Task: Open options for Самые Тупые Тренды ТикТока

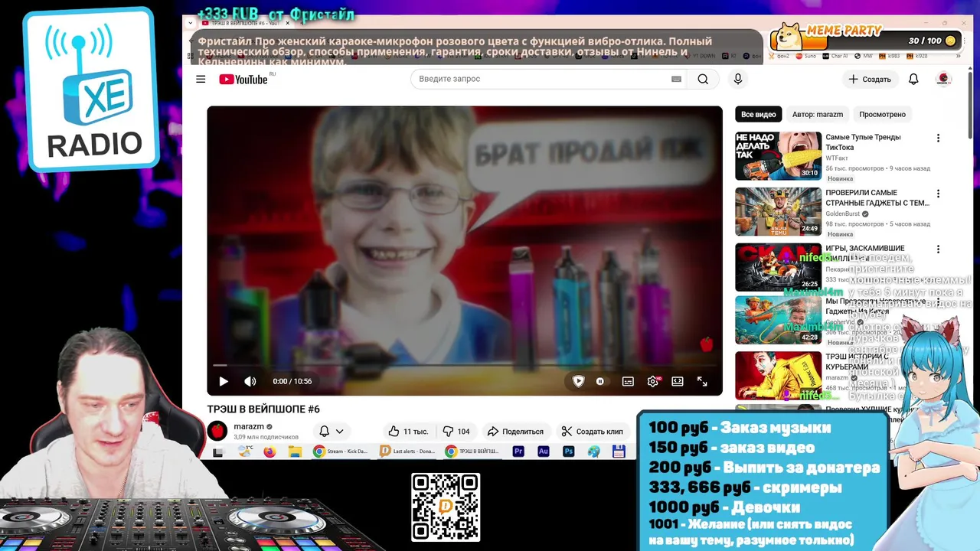Action: tap(938, 139)
